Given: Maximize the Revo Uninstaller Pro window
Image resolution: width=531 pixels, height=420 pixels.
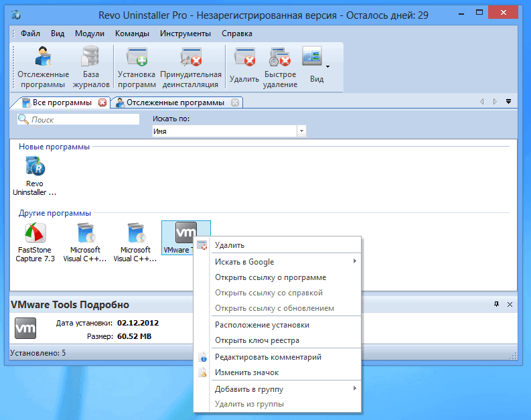Looking at the screenshot, I should [479, 13].
